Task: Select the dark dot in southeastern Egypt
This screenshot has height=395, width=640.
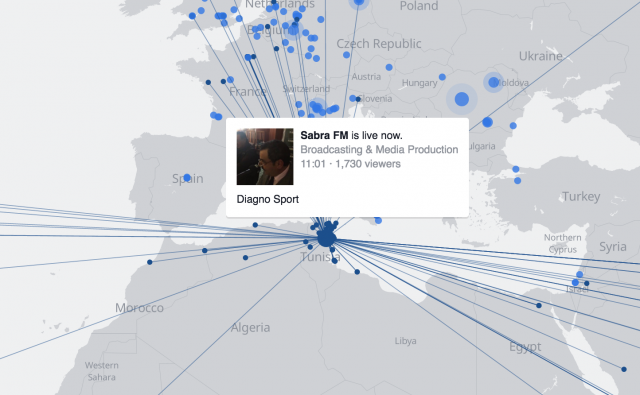Action: pyautogui.click(x=624, y=369)
